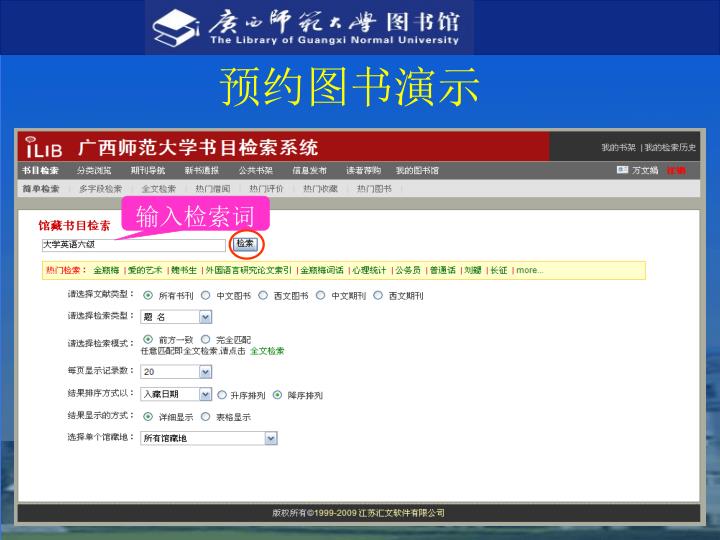Select the 西文期刊 radio button
The width and height of the screenshot is (720, 540).
coord(378,295)
